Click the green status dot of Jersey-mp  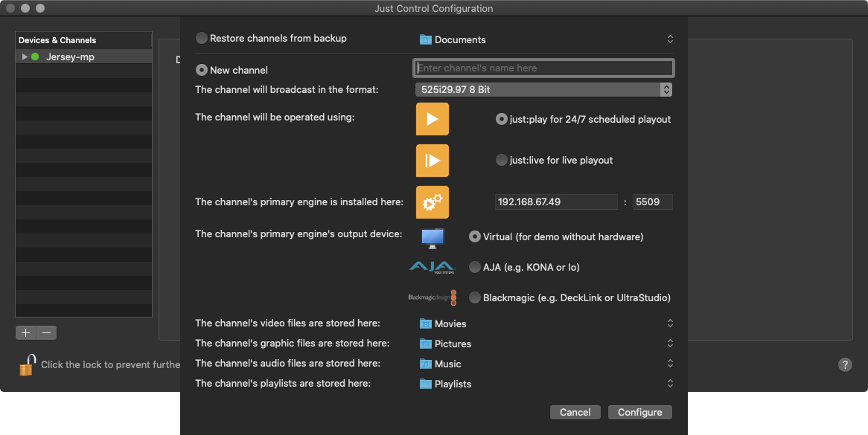tap(35, 57)
